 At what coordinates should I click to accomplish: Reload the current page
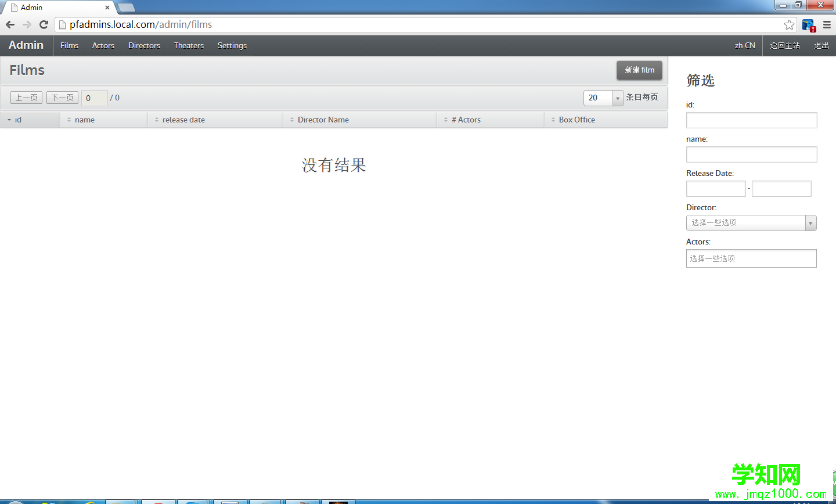click(44, 24)
